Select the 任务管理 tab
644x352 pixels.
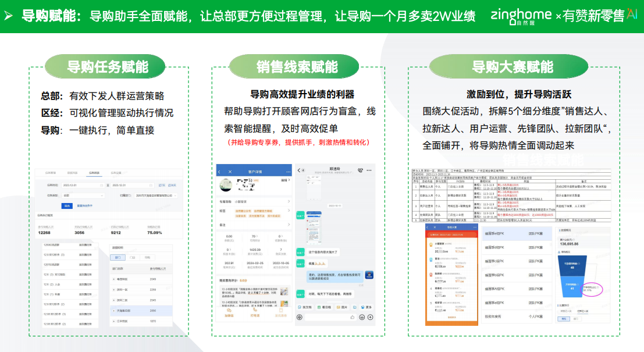(51, 173)
